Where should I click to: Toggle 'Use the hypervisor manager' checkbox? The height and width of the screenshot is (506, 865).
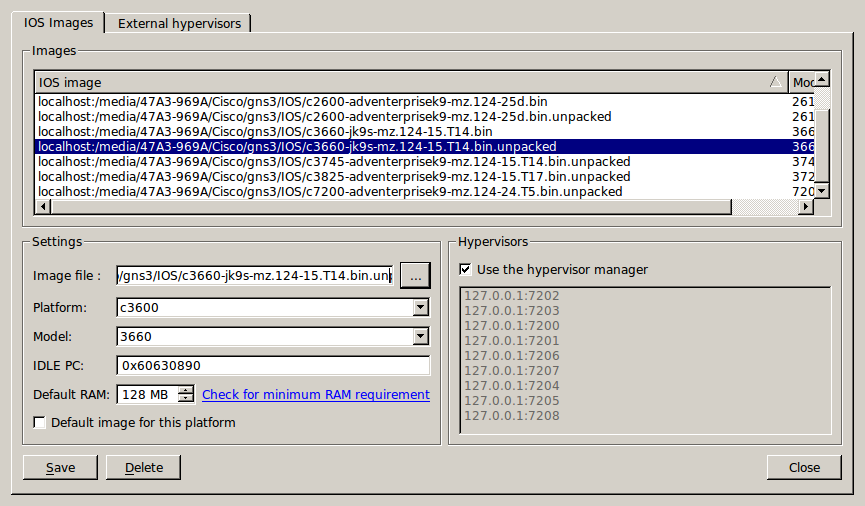point(465,269)
